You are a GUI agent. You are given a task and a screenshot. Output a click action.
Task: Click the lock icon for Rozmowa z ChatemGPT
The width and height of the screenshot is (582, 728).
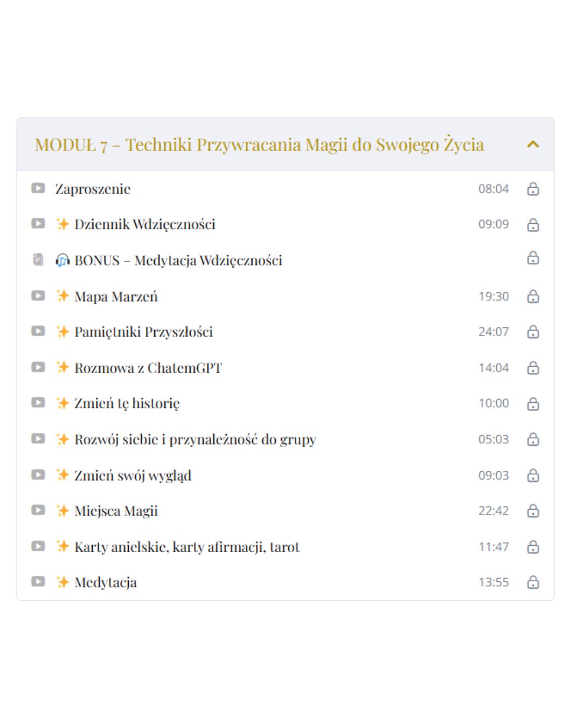coord(532,368)
